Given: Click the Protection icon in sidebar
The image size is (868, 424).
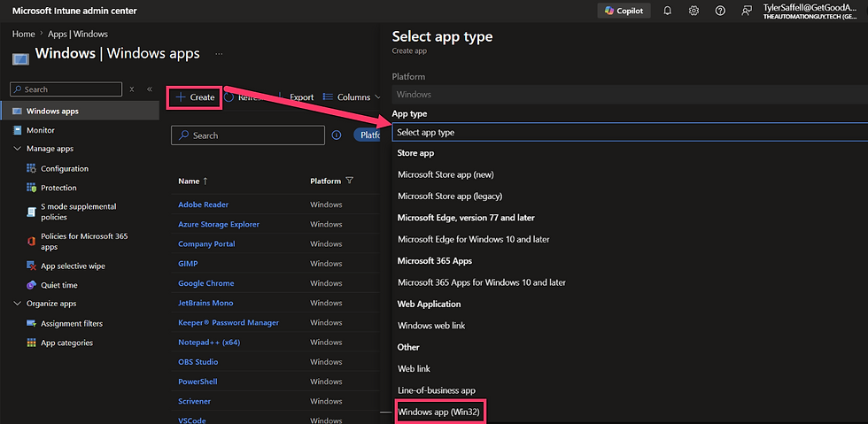Looking at the screenshot, I should 31,188.
